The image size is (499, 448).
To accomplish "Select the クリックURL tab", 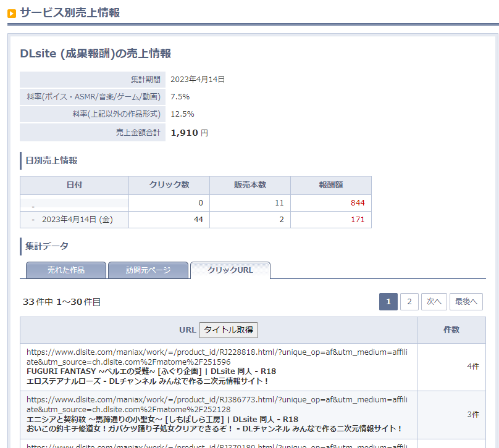I will point(230,270).
